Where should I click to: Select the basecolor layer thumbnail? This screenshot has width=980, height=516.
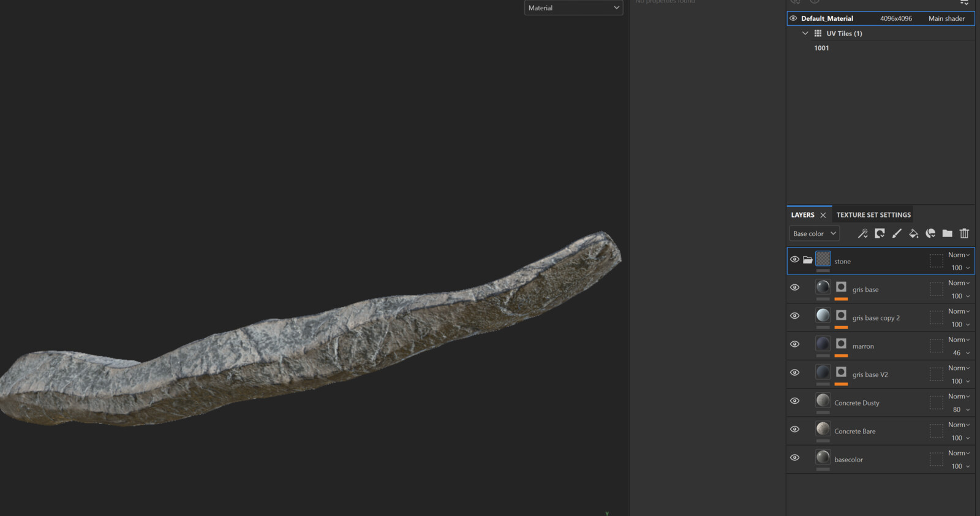coord(823,457)
